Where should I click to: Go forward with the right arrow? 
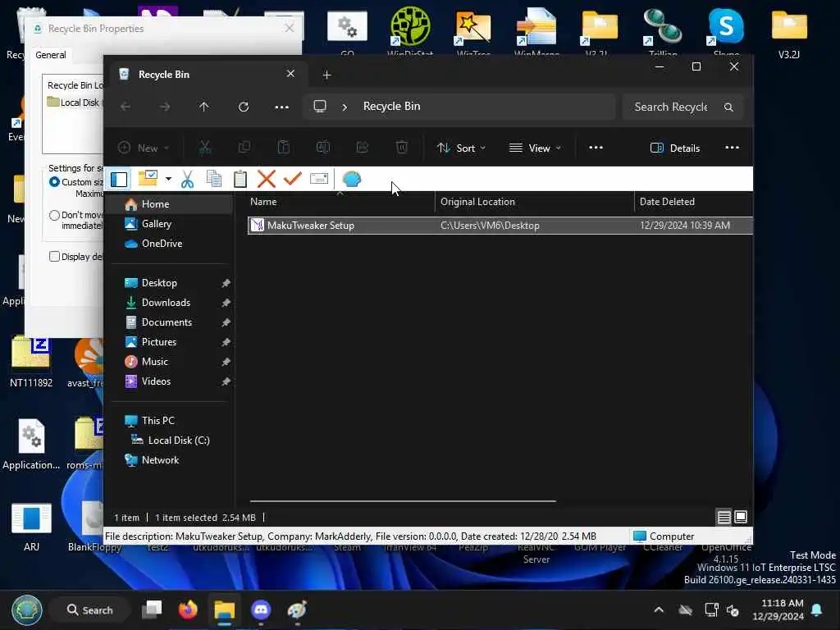tap(165, 107)
